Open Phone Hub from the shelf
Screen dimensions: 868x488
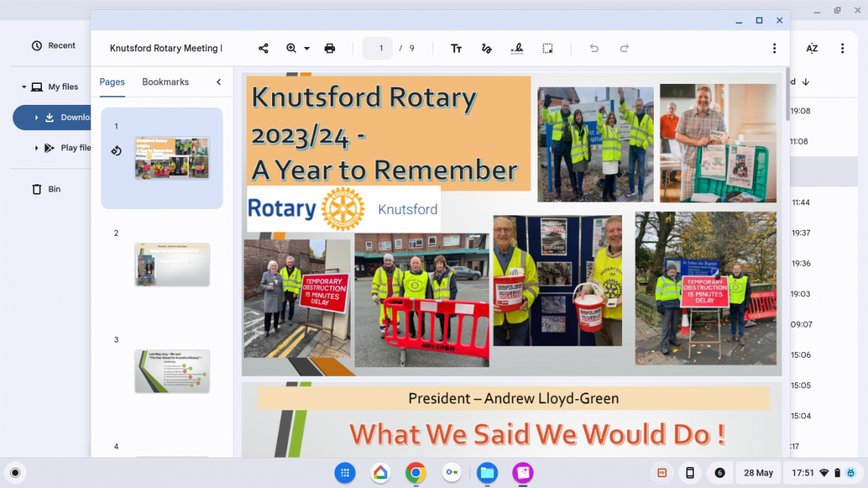click(x=690, y=473)
